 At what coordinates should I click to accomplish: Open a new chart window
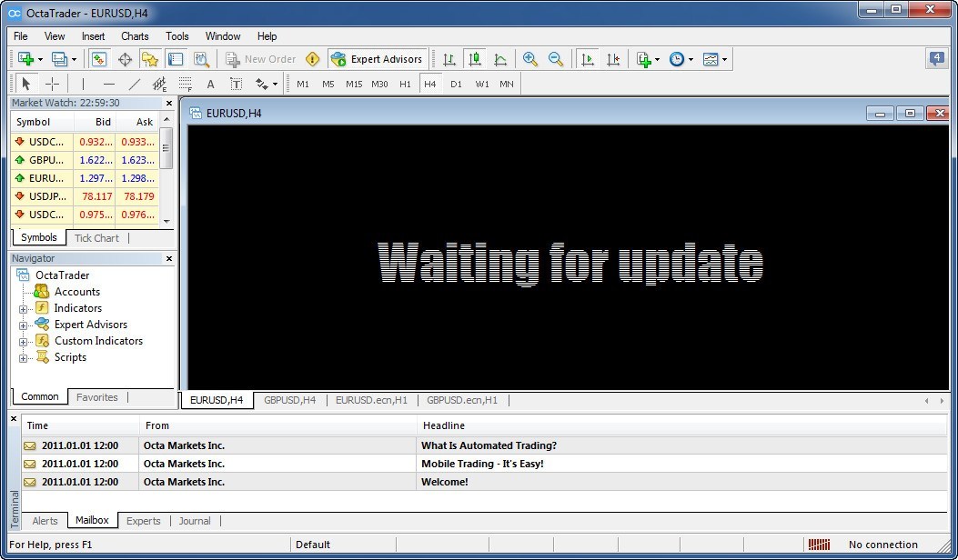(x=26, y=58)
